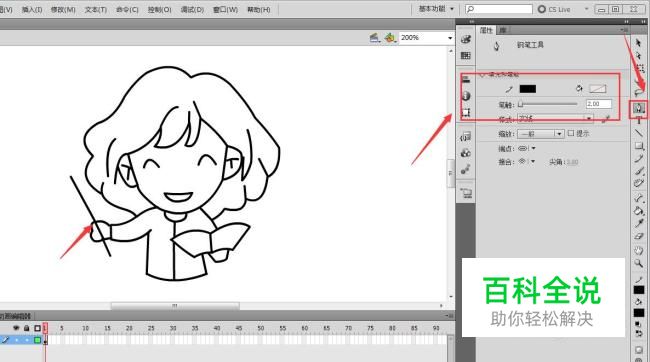Select the Rectangle tool
650x362 pixels.
tap(639, 146)
